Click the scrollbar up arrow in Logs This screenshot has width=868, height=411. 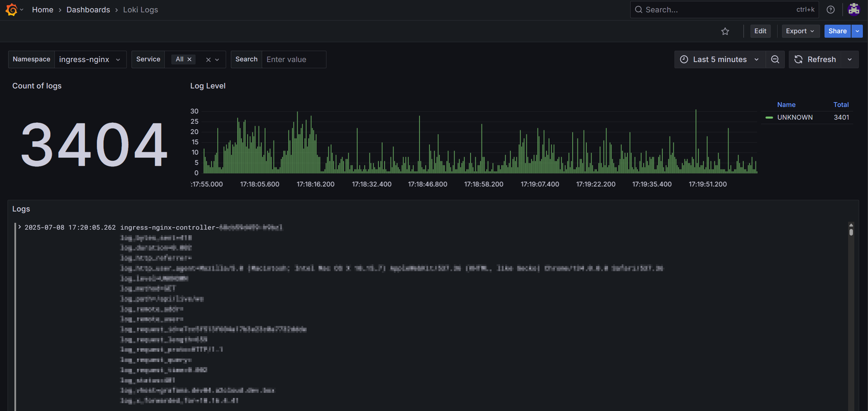click(x=851, y=225)
